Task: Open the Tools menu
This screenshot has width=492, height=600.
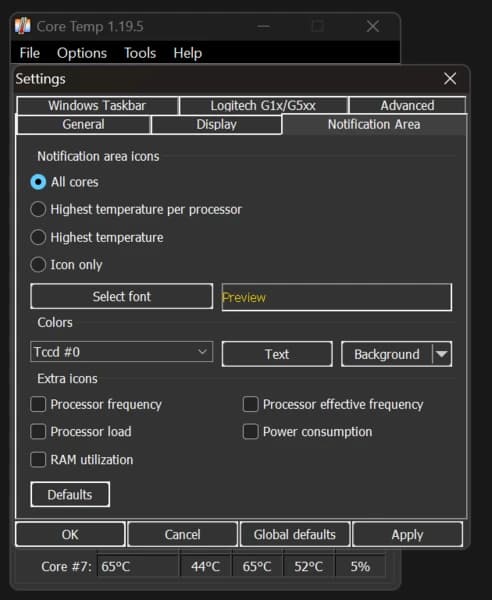Action: pyautogui.click(x=140, y=53)
